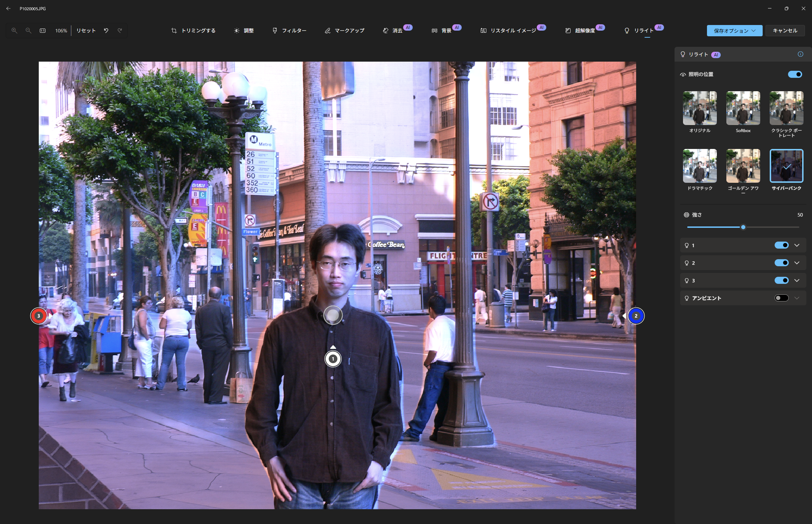The height and width of the screenshot is (524, 812).
Task: Click the back arrow beside the file name
Action: [8, 8]
